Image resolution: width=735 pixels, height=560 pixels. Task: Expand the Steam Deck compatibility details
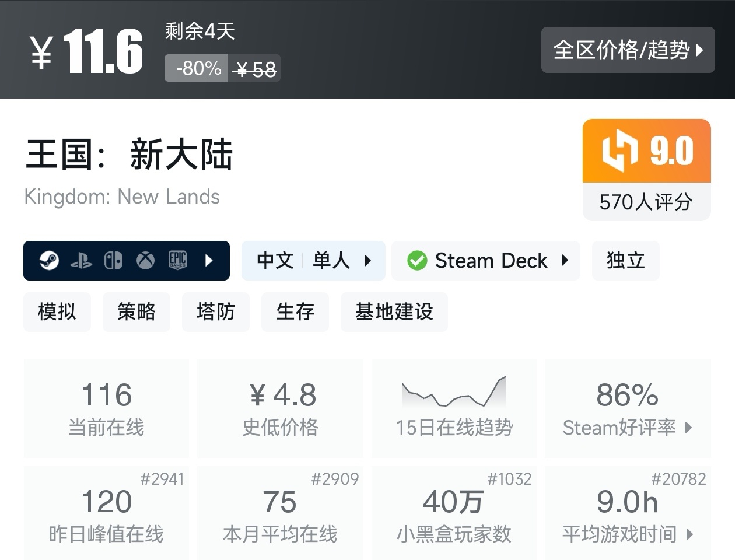click(x=565, y=261)
